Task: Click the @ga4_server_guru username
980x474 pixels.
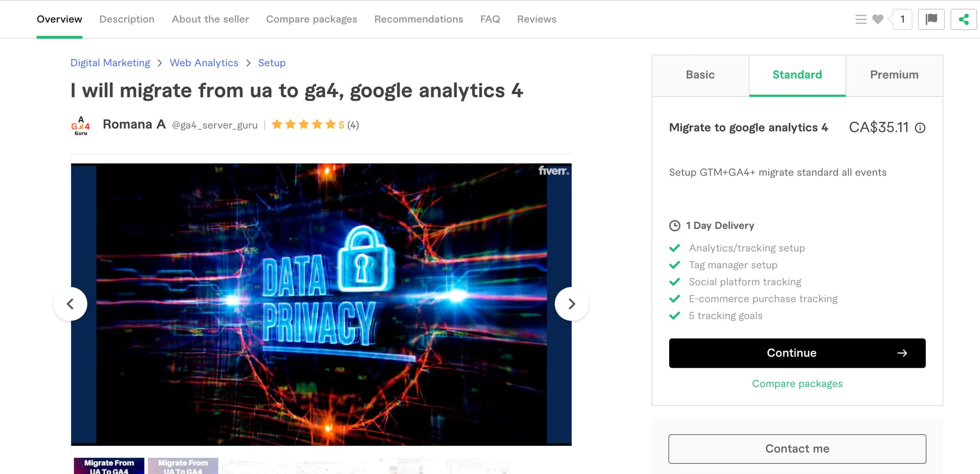Action: [215, 125]
